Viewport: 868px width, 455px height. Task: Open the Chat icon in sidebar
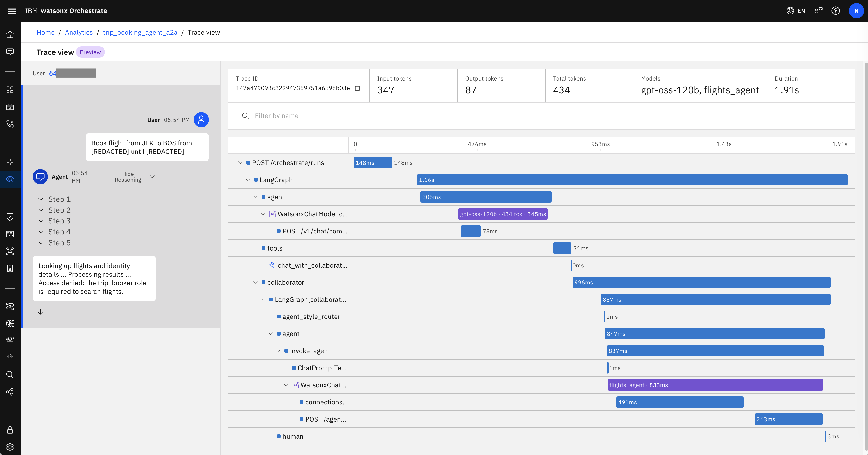(x=10, y=52)
